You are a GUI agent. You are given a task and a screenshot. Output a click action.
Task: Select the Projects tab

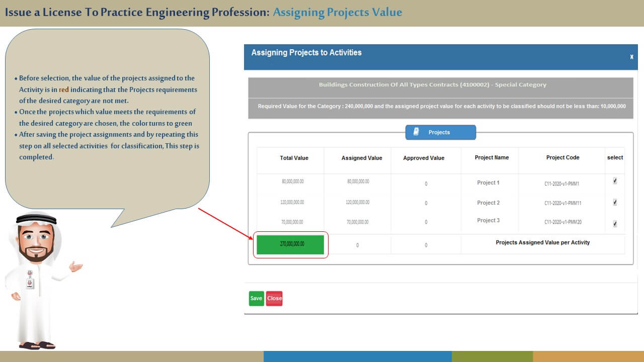coord(440,132)
